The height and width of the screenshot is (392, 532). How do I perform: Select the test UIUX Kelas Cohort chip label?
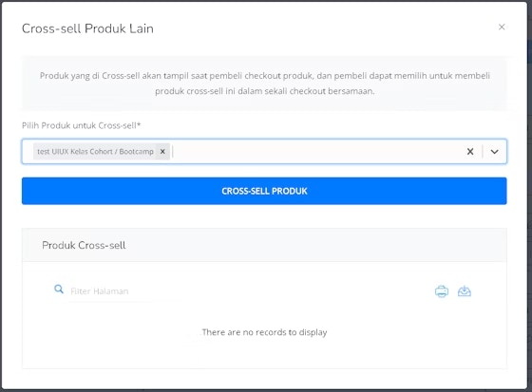(95, 152)
